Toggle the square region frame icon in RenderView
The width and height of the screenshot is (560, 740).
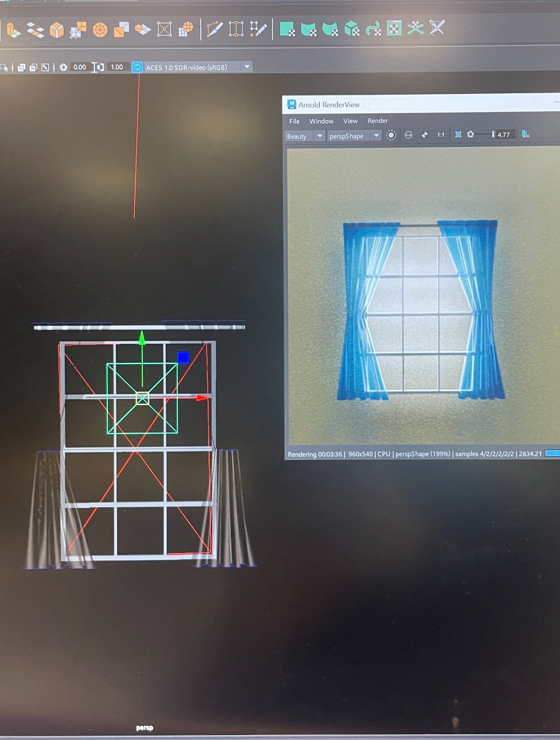(458, 134)
